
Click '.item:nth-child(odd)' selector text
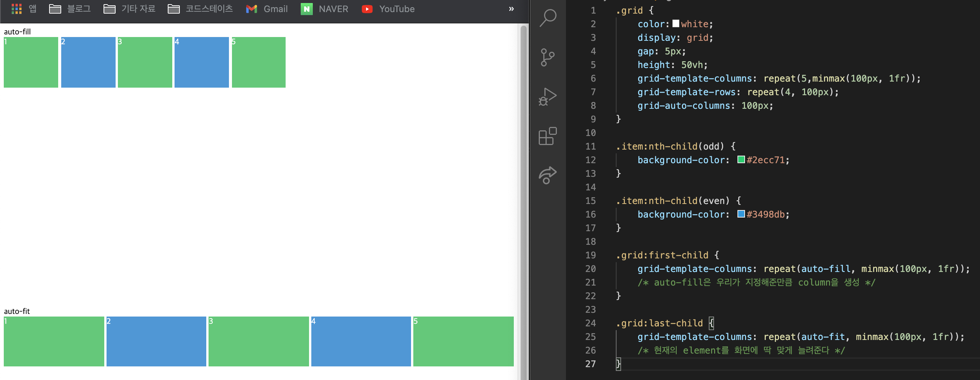670,146
